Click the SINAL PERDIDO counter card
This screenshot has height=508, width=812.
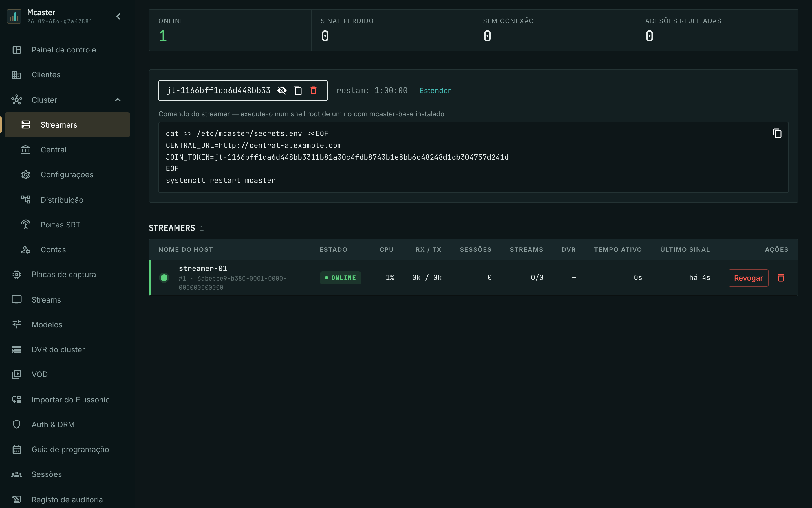click(392, 30)
